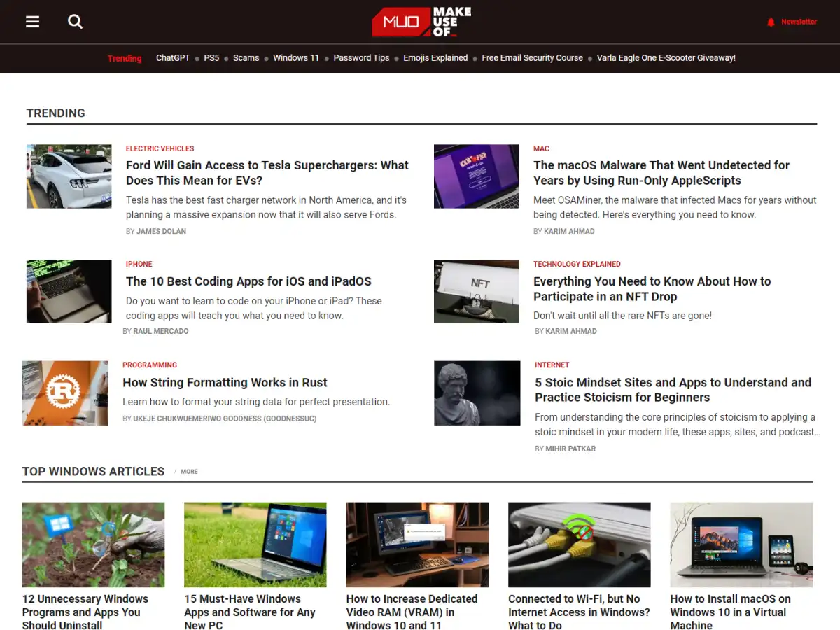840x630 pixels.
Task: Select Emojis Explained trending topic
Action: pos(435,58)
